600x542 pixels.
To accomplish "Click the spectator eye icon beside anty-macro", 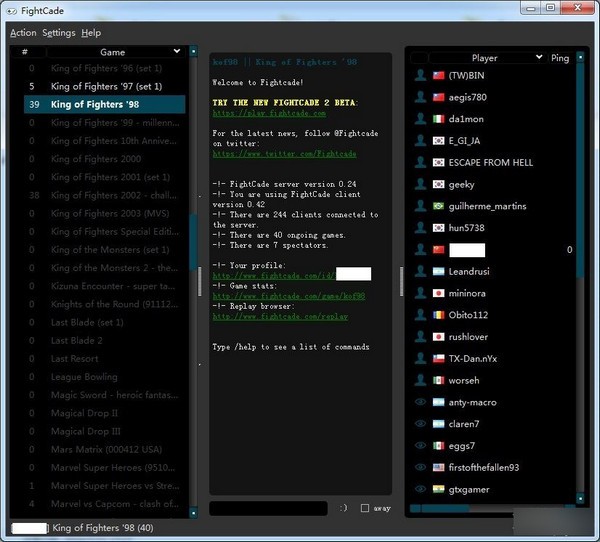I will 420,402.
